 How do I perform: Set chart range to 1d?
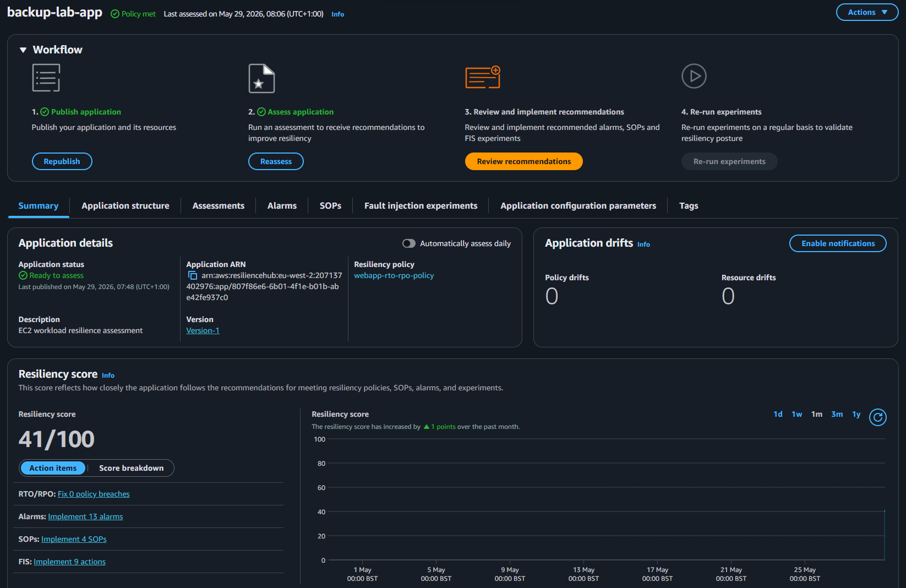coord(778,414)
